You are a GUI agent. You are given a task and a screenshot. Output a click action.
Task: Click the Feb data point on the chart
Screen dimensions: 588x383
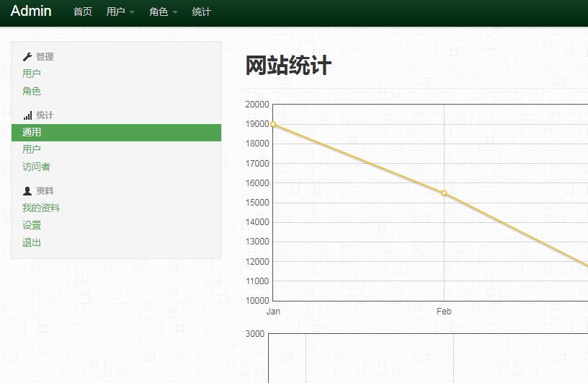444,193
